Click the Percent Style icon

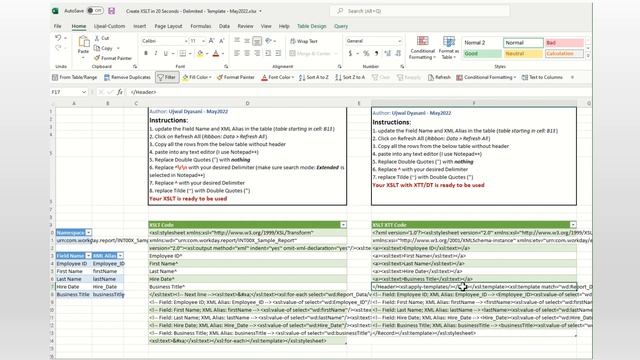coord(366,53)
